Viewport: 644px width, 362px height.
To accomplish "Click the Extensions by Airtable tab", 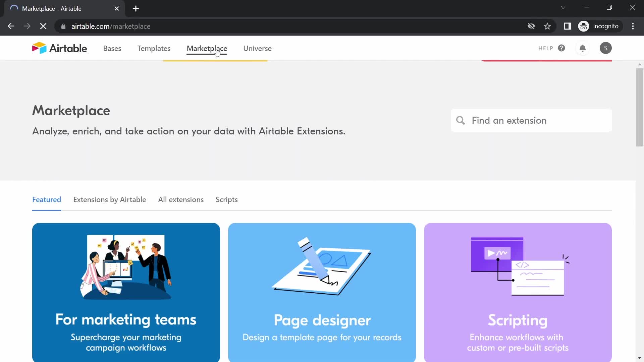I will [x=109, y=199].
